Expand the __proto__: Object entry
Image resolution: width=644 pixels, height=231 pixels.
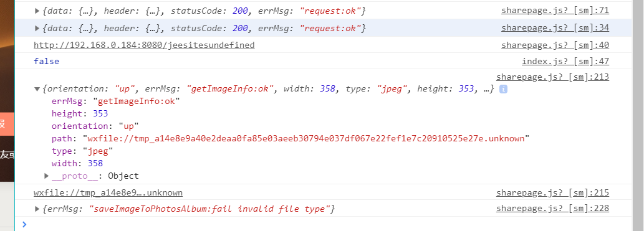[46, 176]
